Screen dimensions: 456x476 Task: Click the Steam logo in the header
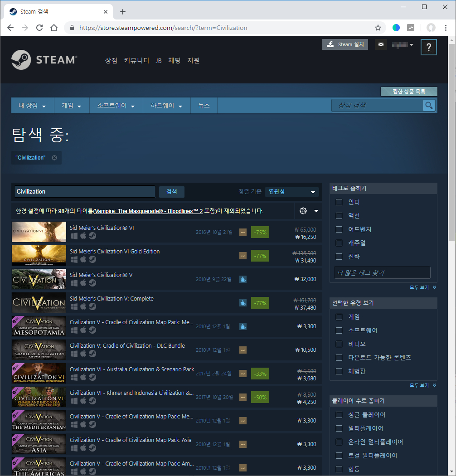44,60
